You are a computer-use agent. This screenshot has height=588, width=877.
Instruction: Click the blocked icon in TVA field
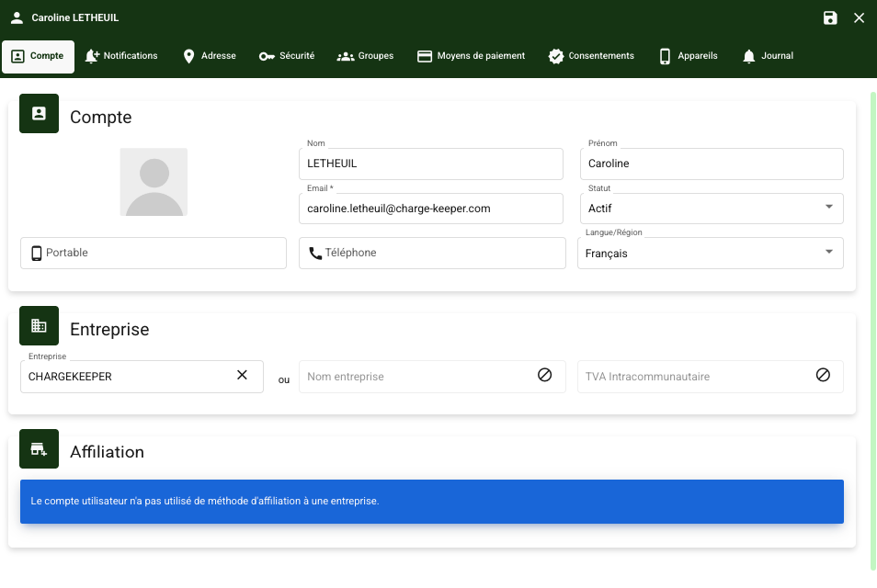tap(823, 375)
